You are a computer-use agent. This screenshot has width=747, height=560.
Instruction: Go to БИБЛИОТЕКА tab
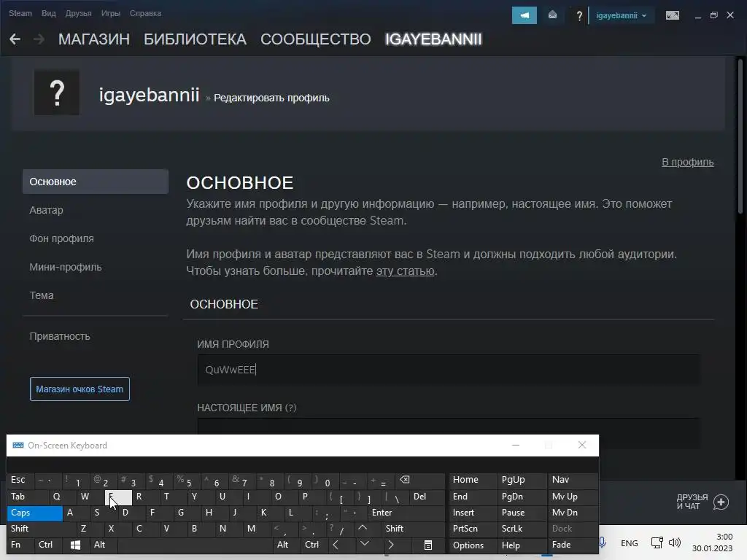[195, 39]
